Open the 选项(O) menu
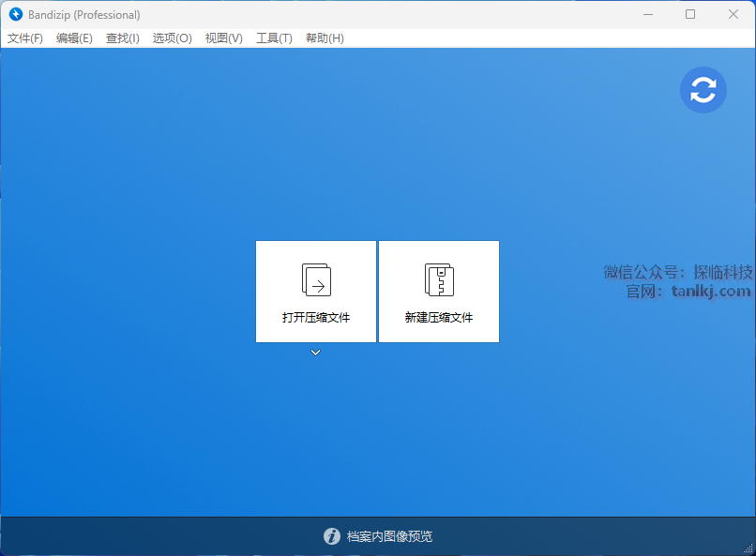This screenshot has width=756, height=556. (173, 38)
